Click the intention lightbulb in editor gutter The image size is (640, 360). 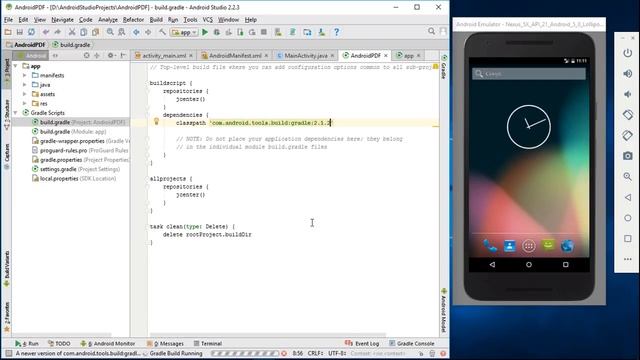click(156, 121)
